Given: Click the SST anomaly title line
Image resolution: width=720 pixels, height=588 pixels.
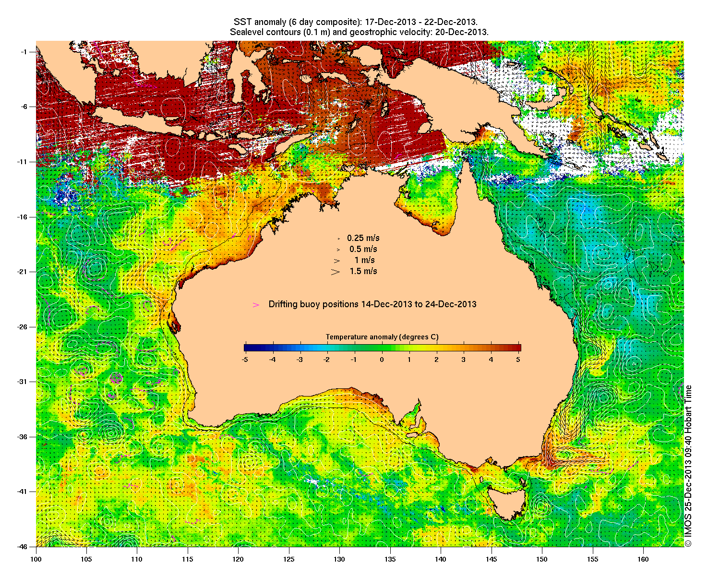Looking at the screenshot, I should tap(356, 22).
